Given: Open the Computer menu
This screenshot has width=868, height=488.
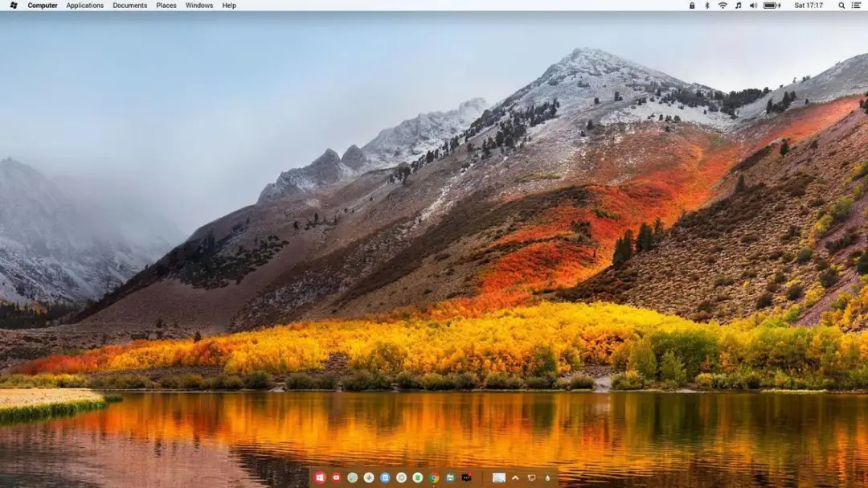Looking at the screenshot, I should 43,6.
